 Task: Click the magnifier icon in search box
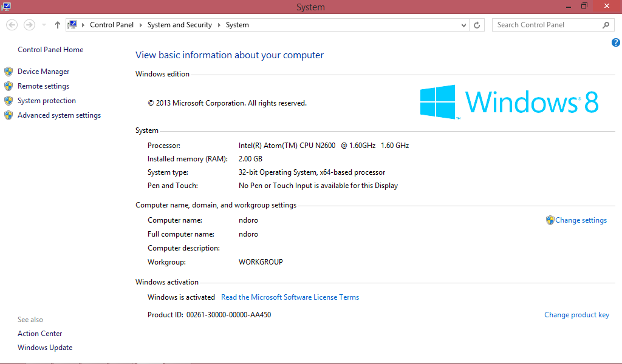(x=606, y=25)
